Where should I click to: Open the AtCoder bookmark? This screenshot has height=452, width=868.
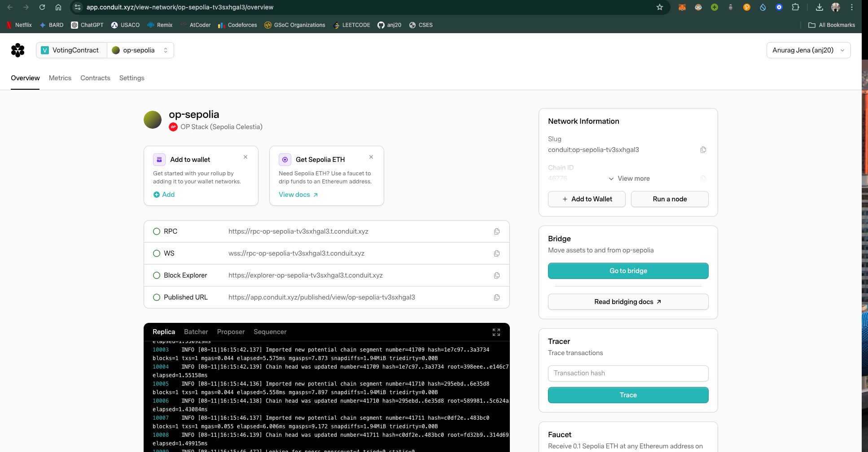tap(195, 25)
